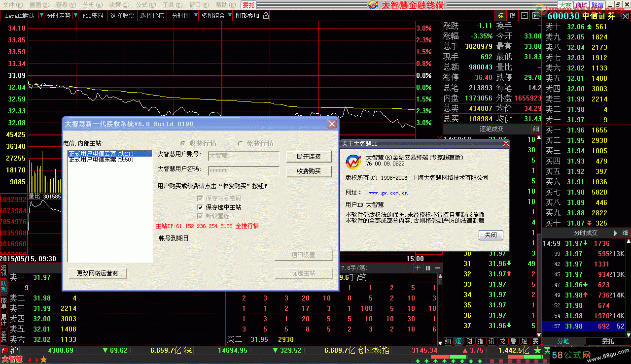Click the lock icon beside 图形叠加
Screen dimensions: 631x364
(266, 16)
